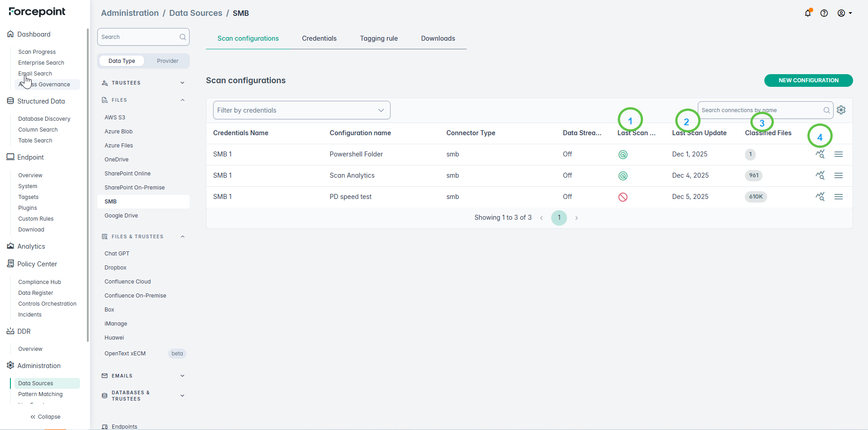This screenshot has width=868, height=430.
Task: Switch sidebar filter to Provider
Action: click(167, 61)
